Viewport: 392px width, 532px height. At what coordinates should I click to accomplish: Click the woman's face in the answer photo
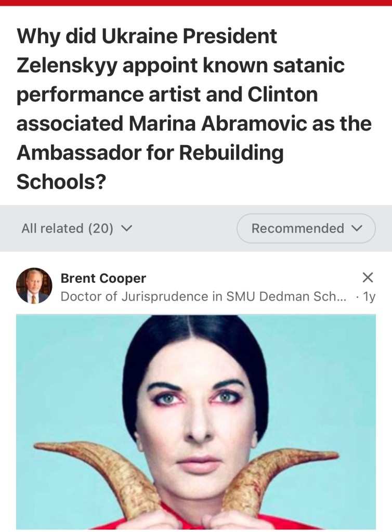coord(196,424)
